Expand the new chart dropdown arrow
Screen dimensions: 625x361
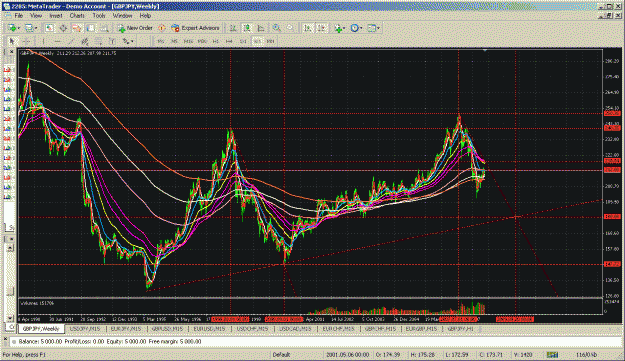pyautogui.click(x=19, y=28)
